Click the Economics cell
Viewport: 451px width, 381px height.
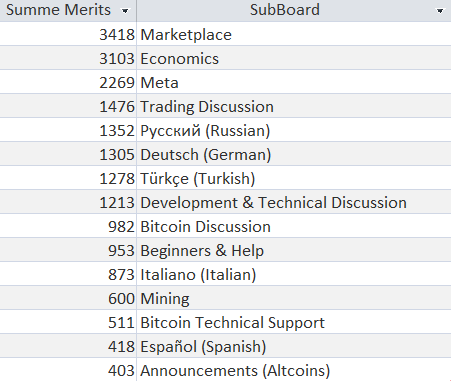point(294,58)
